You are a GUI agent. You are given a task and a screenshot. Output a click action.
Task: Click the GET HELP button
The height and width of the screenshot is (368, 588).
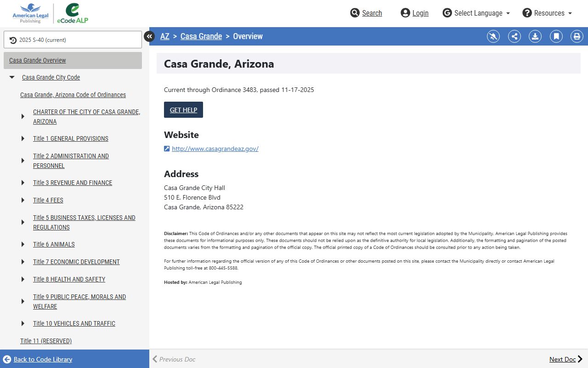click(183, 109)
